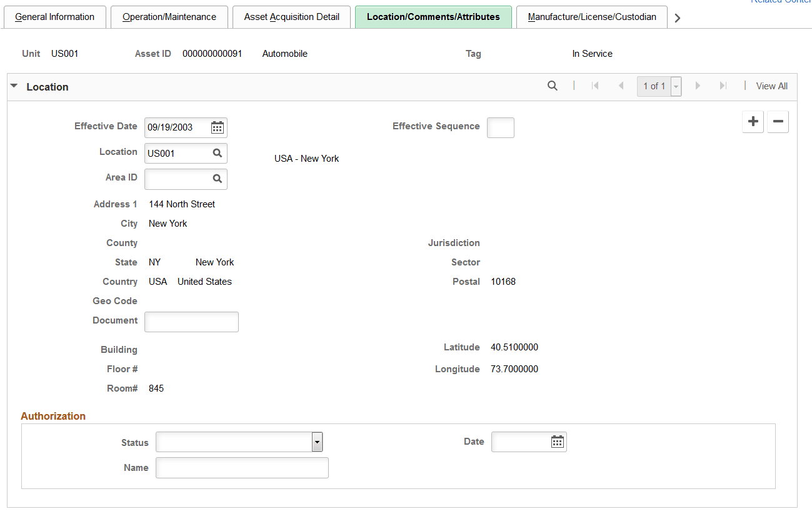Open the Related Content link
The image size is (812, 514).
(x=780, y=2)
